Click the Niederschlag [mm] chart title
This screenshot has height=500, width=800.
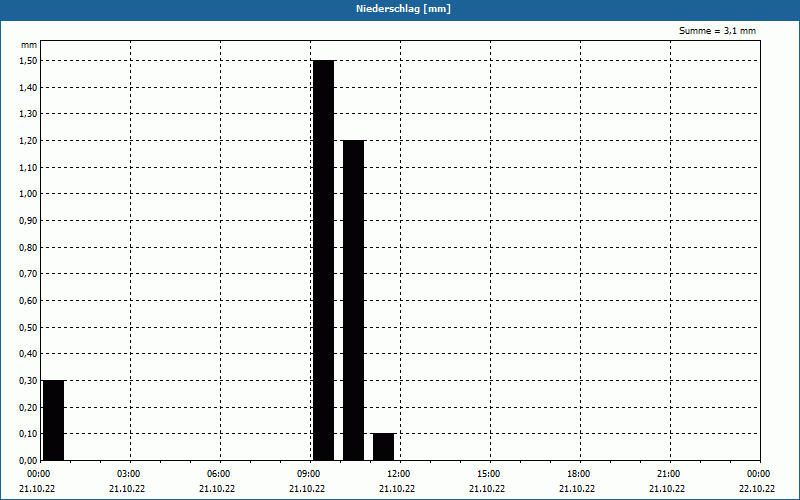(403, 9)
